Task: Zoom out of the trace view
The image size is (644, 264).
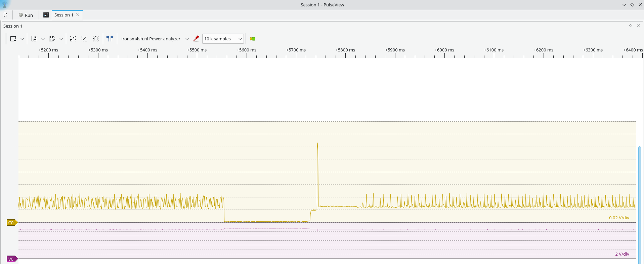Action: click(x=84, y=39)
